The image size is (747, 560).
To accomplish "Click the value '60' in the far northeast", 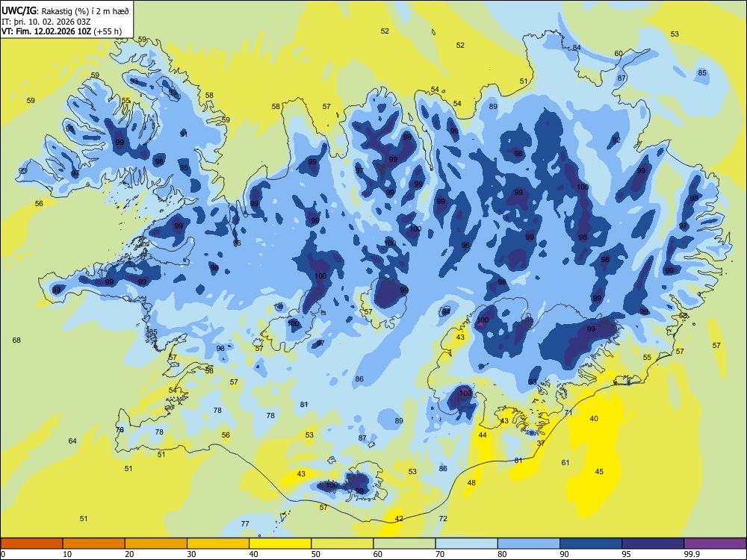I will coord(619,53).
